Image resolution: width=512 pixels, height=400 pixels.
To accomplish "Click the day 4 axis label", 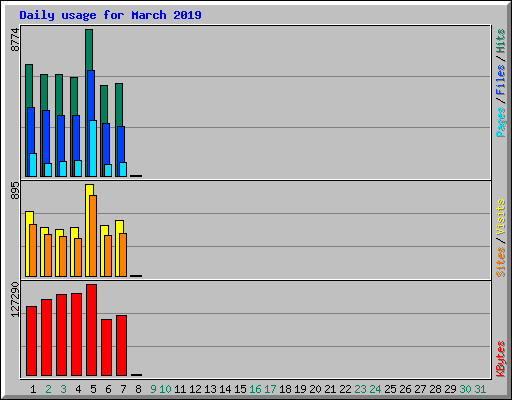I will [x=78, y=389].
